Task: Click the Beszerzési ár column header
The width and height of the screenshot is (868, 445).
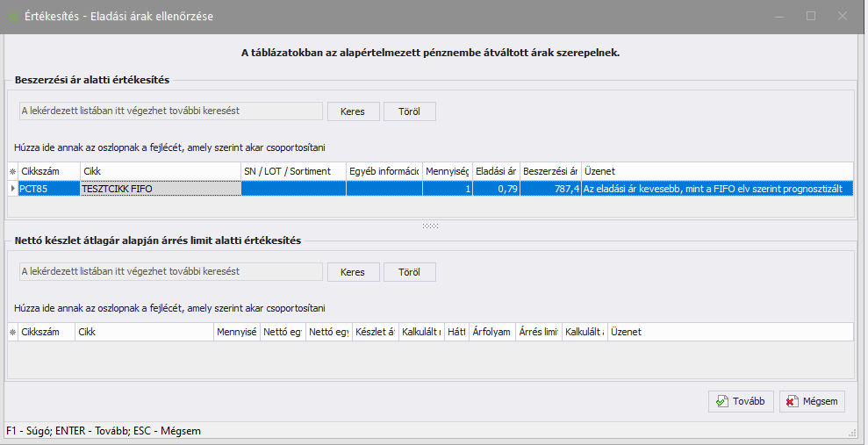Action: click(x=549, y=170)
